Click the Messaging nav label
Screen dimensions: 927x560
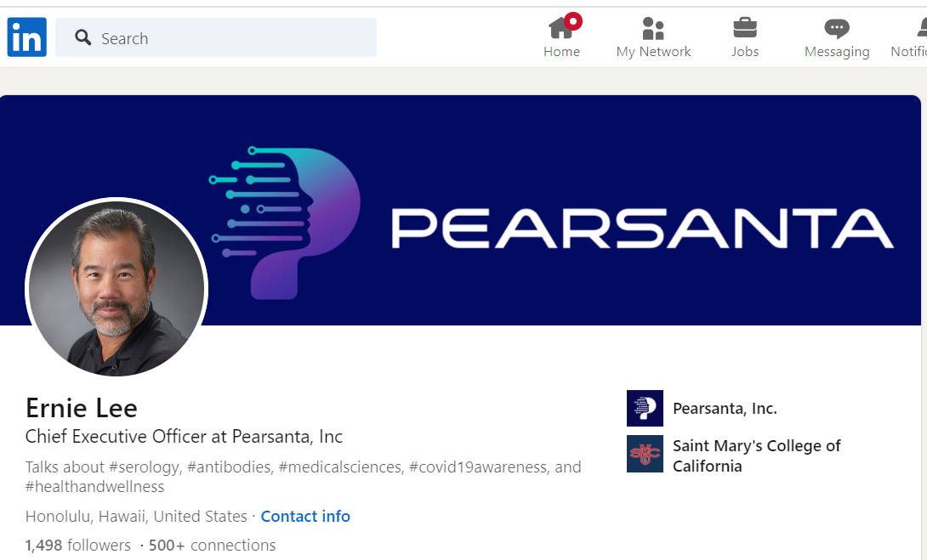837,52
